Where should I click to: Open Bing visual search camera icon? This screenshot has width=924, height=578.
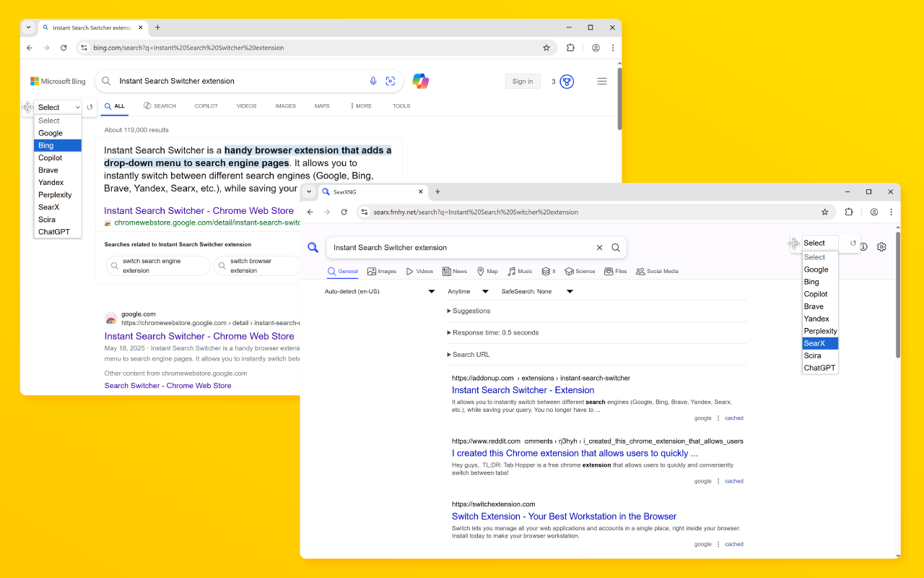point(391,81)
